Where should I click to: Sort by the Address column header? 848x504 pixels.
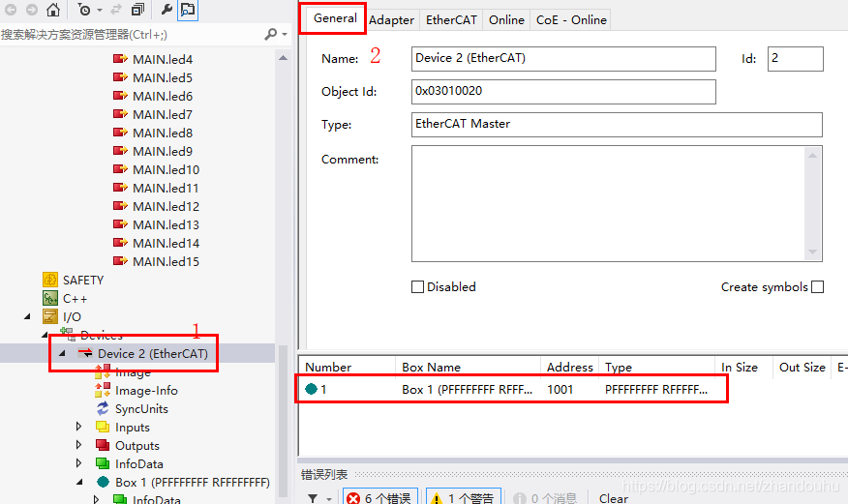(569, 368)
